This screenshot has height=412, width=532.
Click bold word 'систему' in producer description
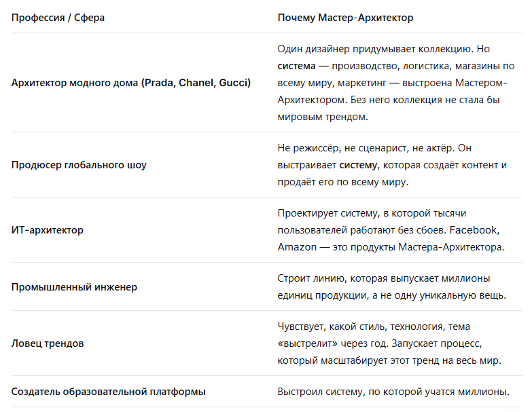click(358, 165)
